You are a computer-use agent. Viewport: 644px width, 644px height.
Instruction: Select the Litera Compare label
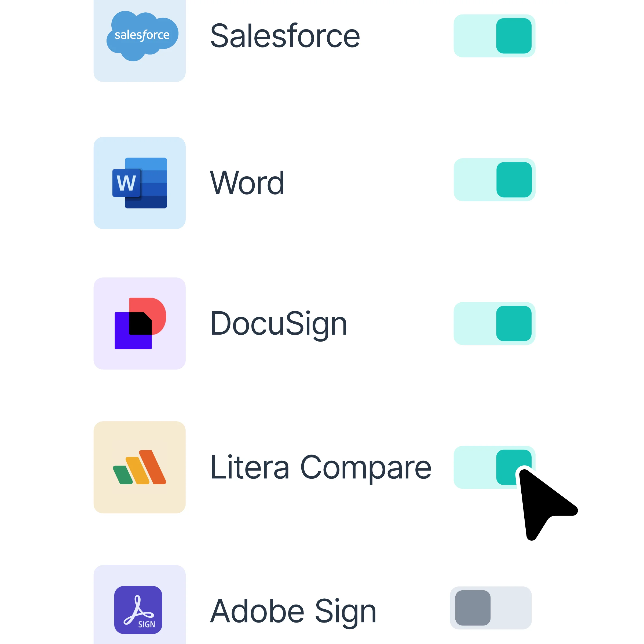point(321,468)
